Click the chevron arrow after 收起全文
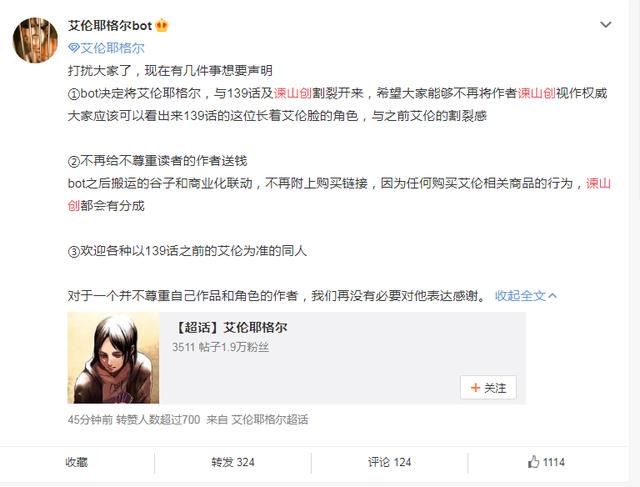Screen dimensions: 640x487 552,296
